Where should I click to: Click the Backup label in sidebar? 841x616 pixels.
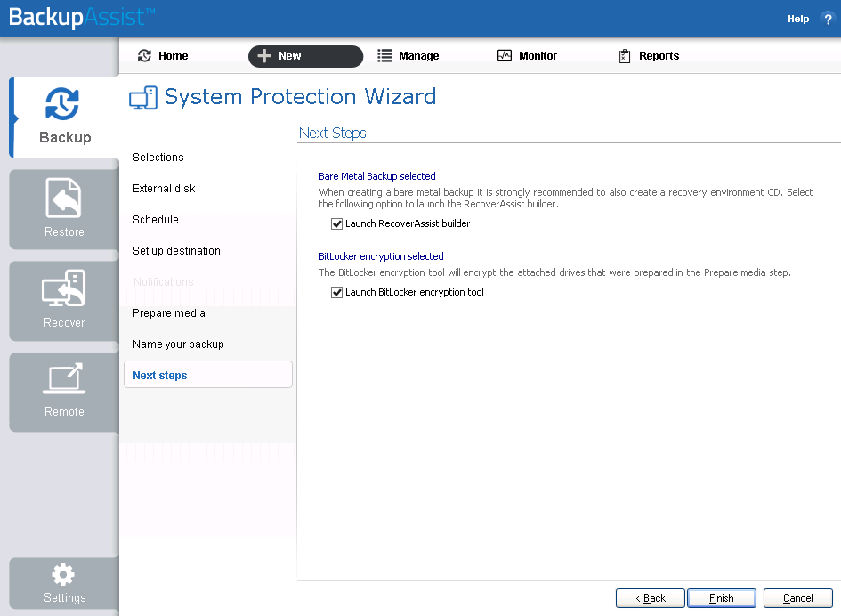tap(65, 137)
